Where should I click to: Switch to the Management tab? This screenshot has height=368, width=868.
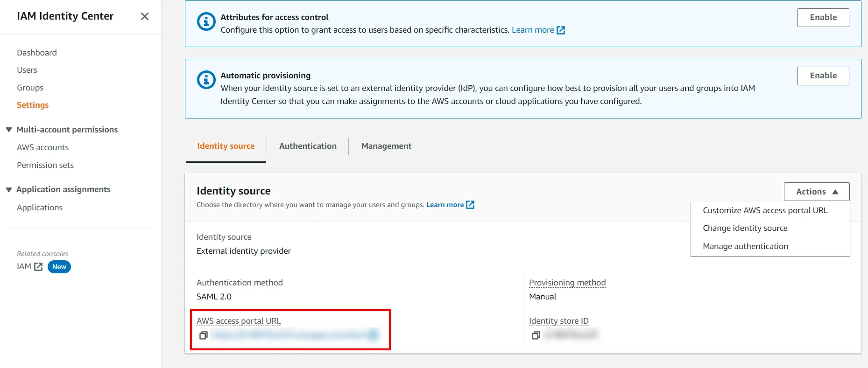click(386, 146)
